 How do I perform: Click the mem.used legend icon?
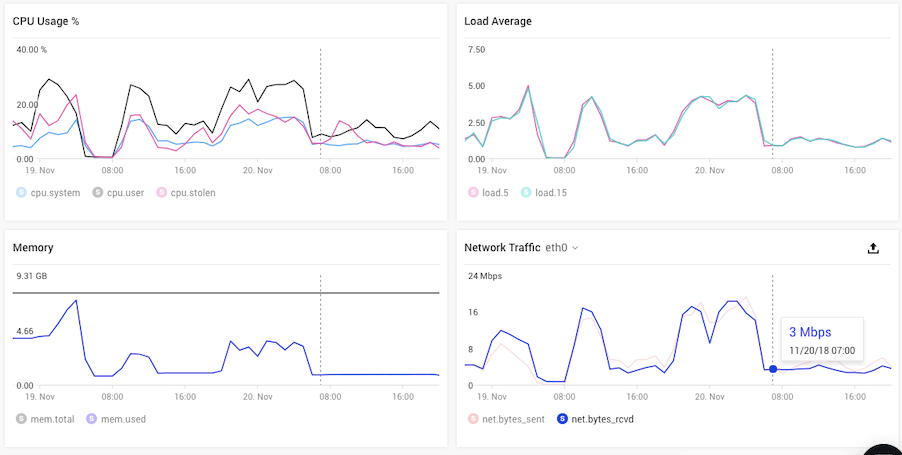(x=91, y=419)
